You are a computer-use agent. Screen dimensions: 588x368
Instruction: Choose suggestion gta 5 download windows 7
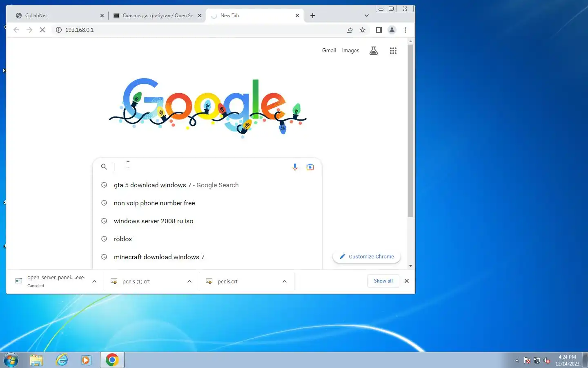(207, 185)
